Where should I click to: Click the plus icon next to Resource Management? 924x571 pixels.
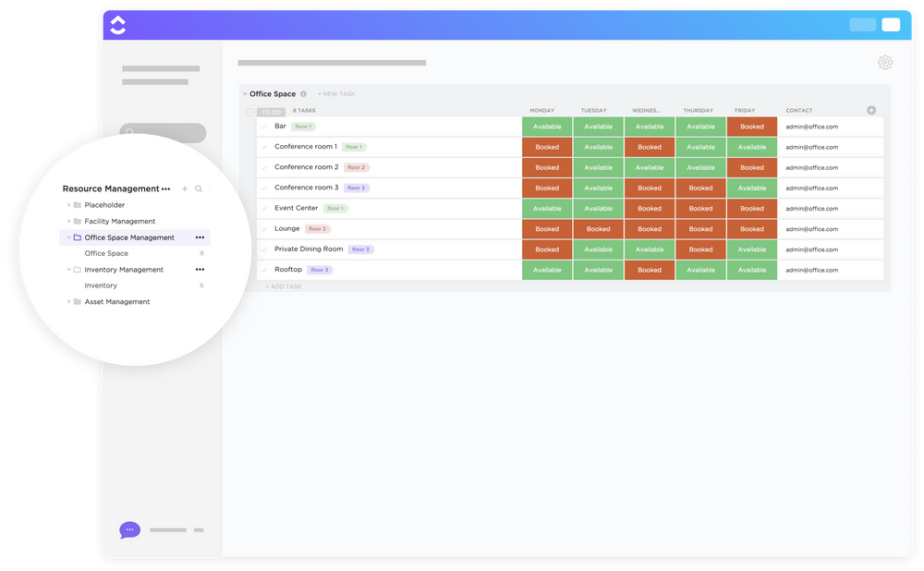click(x=185, y=188)
